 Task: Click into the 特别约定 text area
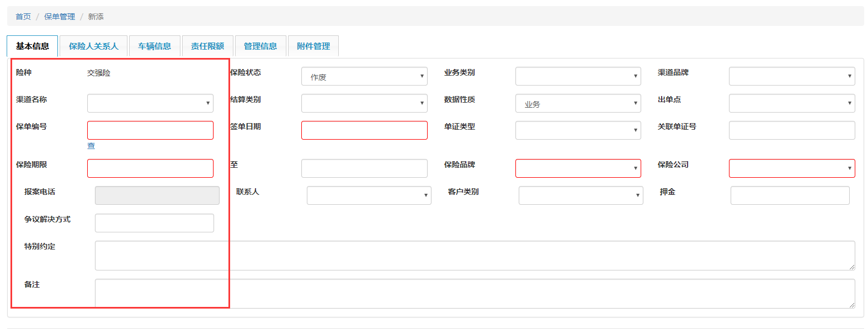coord(475,256)
